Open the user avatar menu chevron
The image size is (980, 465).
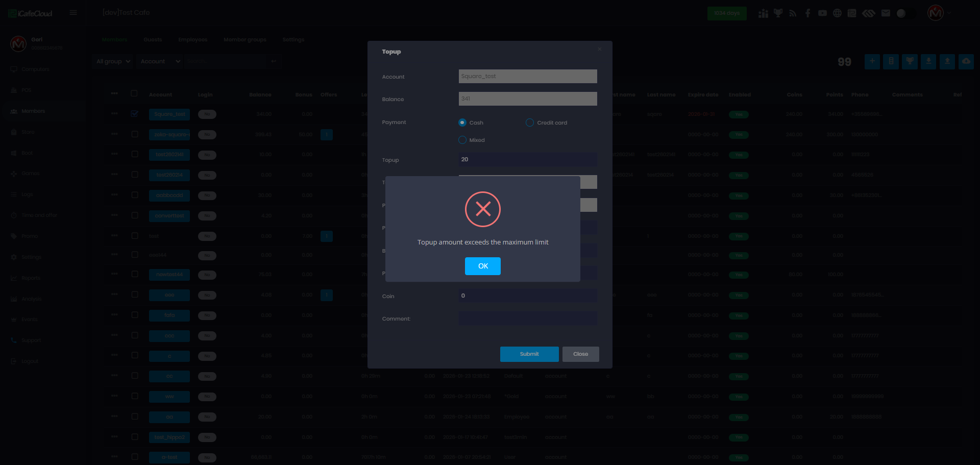(949, 13)
